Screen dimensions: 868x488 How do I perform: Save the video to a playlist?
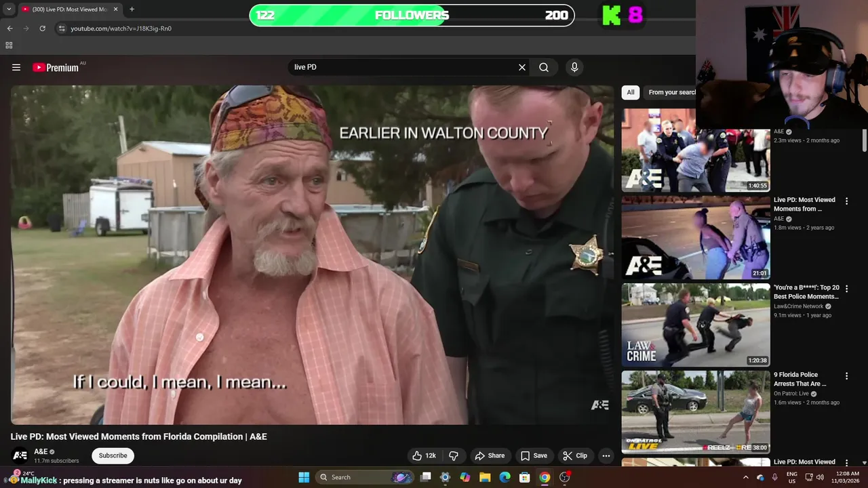coord(534,455)
